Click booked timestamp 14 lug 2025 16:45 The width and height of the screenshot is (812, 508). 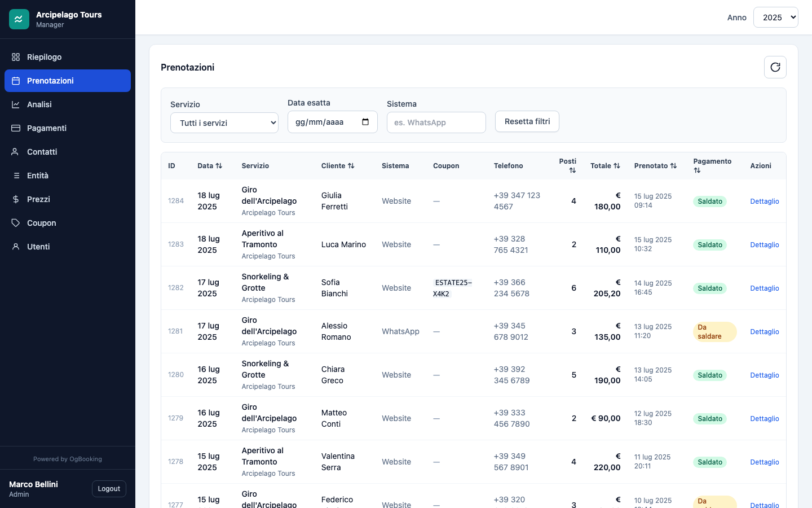coord(653,288)
